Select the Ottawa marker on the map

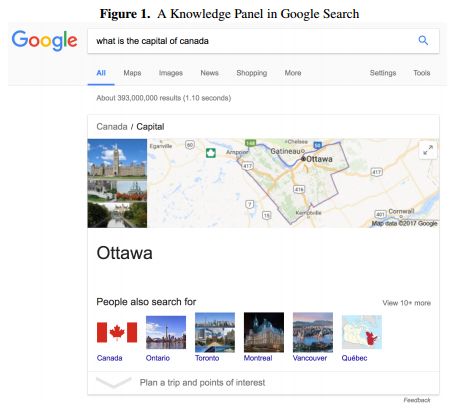(303, 159)
